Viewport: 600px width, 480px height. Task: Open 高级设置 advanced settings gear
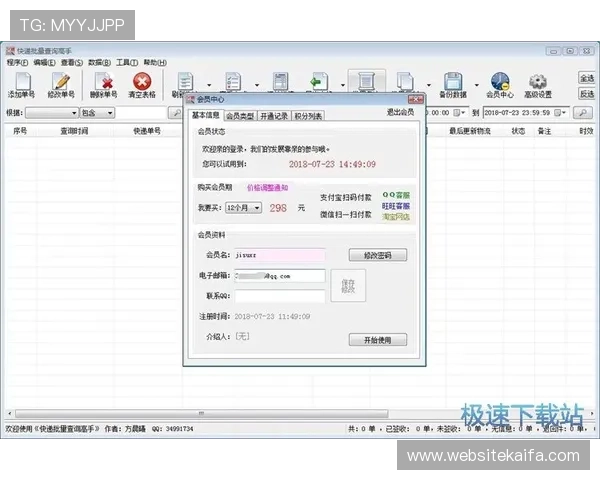538,85
